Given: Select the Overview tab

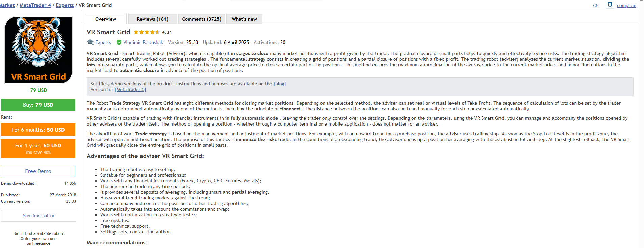Looking at the screenshot, I should point(106,19).
